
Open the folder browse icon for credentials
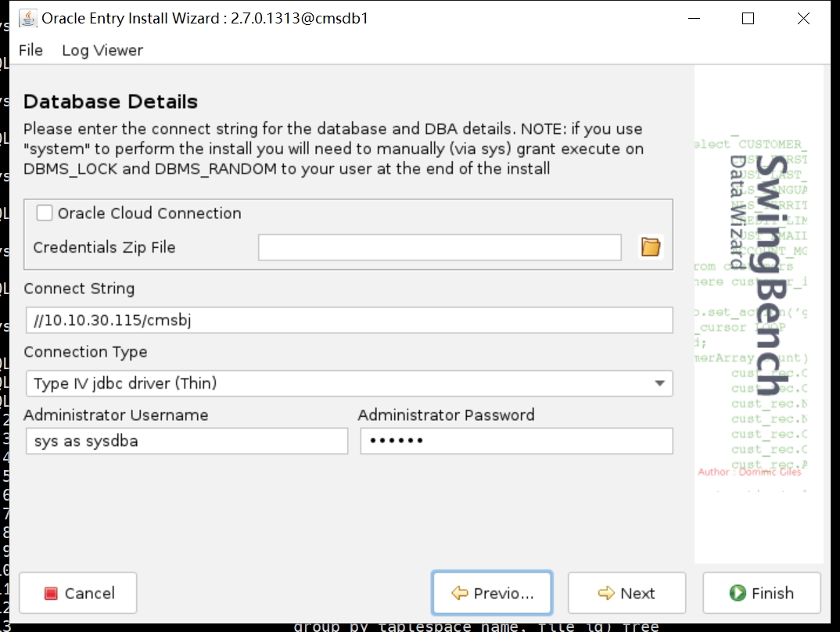(651, 247)
